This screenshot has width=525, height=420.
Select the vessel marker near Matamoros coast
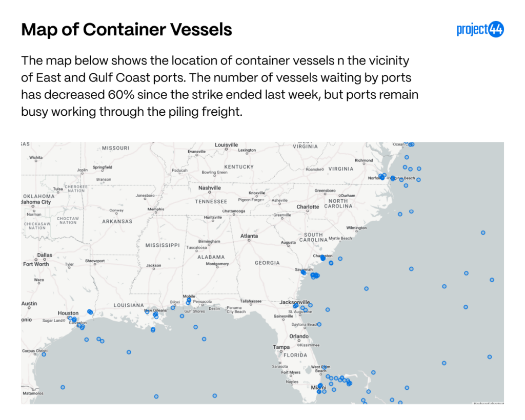(63, 387)
